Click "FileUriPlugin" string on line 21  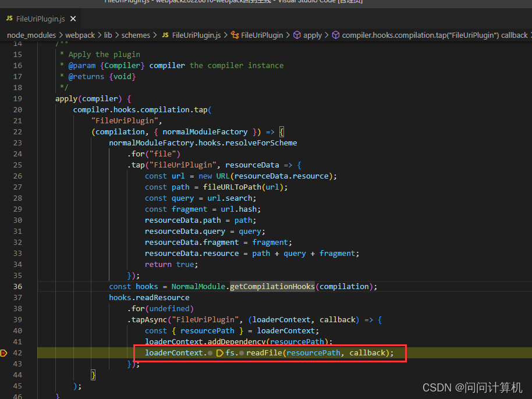tap(125, 120)
